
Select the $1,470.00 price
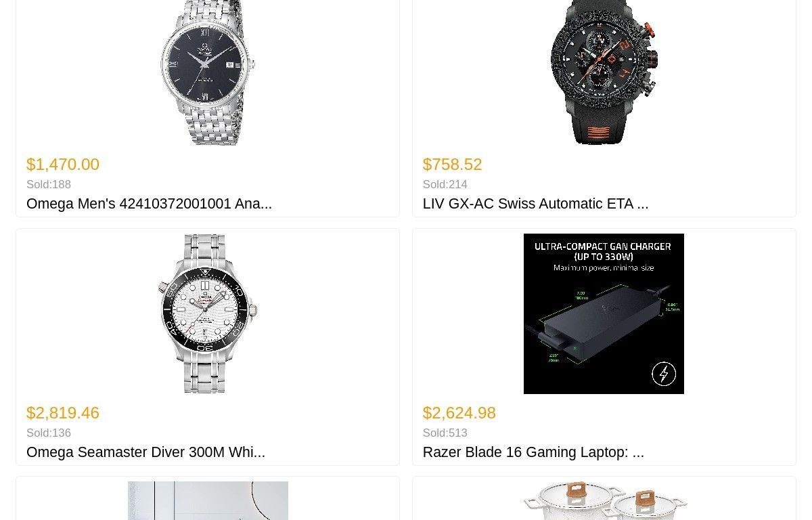(x=63, y=165)
